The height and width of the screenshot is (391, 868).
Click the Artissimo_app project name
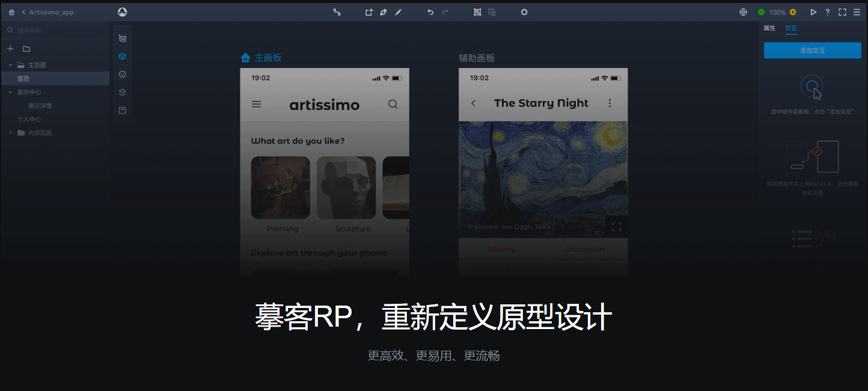pos(52,12)
